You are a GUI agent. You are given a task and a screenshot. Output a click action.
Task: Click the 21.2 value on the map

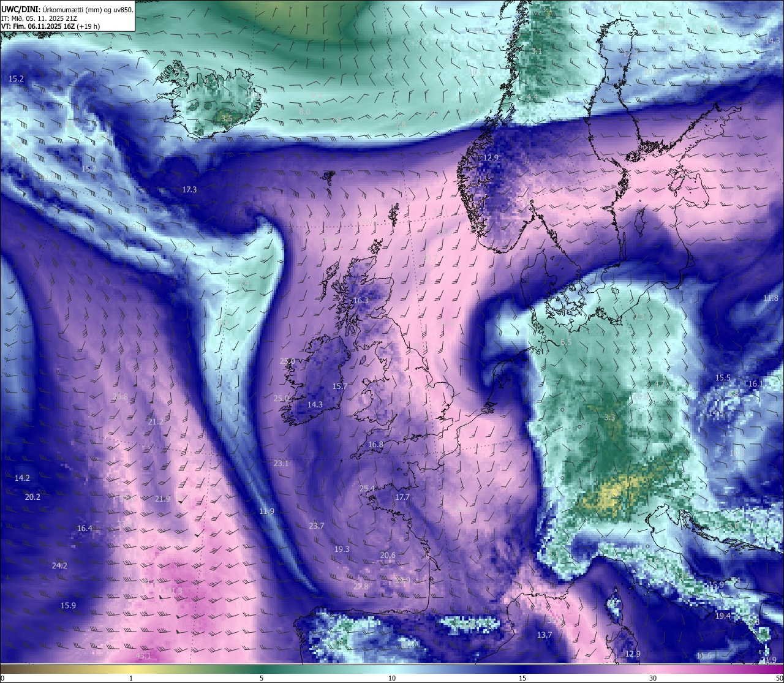156,422
